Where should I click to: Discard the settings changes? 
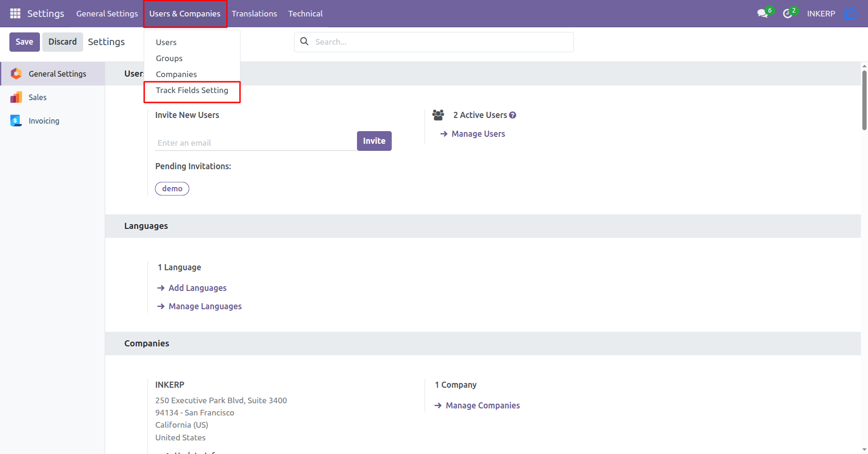[62, 42]
